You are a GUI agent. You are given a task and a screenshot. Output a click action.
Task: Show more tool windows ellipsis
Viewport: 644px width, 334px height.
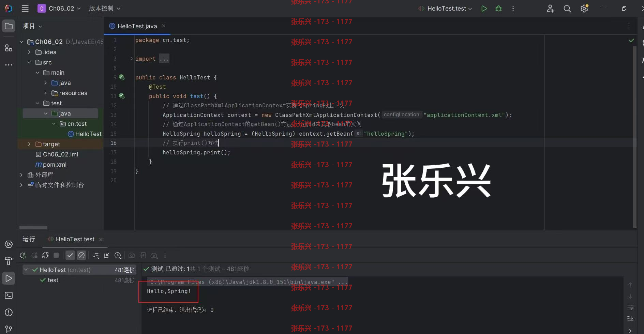(9, 65)
